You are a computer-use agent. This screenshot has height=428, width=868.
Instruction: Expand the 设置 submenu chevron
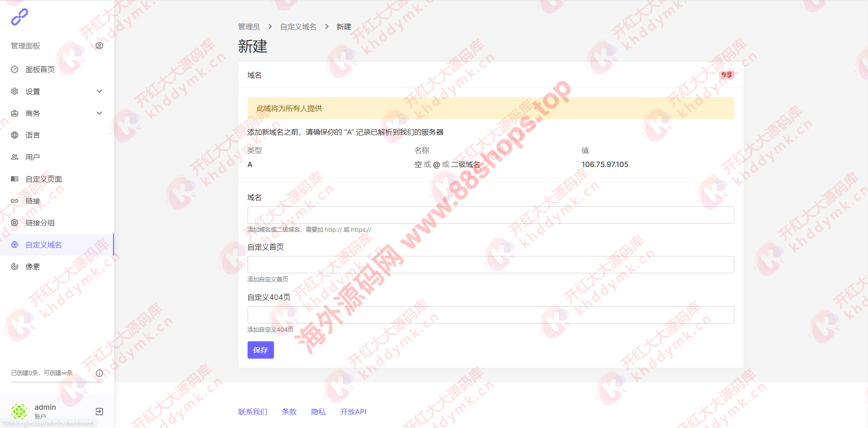pos(99,91)
